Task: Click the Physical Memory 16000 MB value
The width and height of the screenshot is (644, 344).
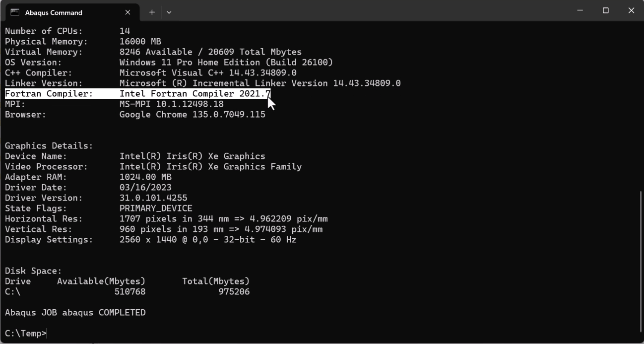Action: pos(140,42)
